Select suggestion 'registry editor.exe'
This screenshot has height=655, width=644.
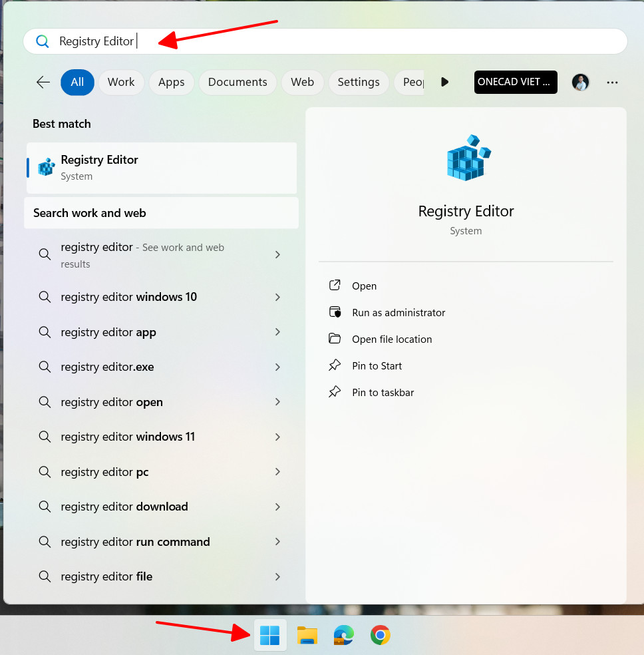(x=162, y=367)
